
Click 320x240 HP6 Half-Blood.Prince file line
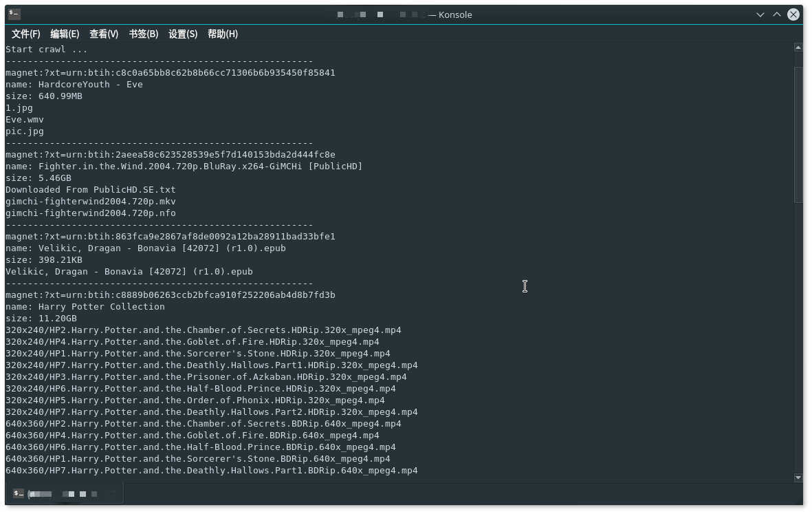point(200,389)
